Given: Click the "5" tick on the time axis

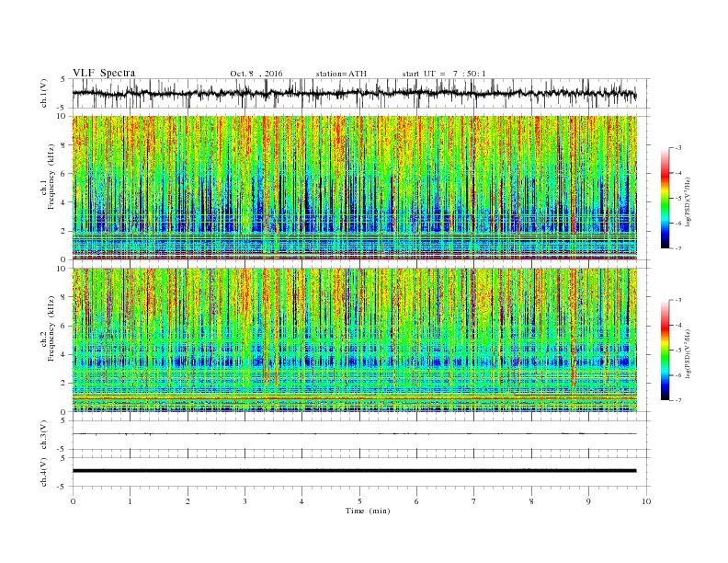Looking at the screenshot, I should (x=359, y=501).
